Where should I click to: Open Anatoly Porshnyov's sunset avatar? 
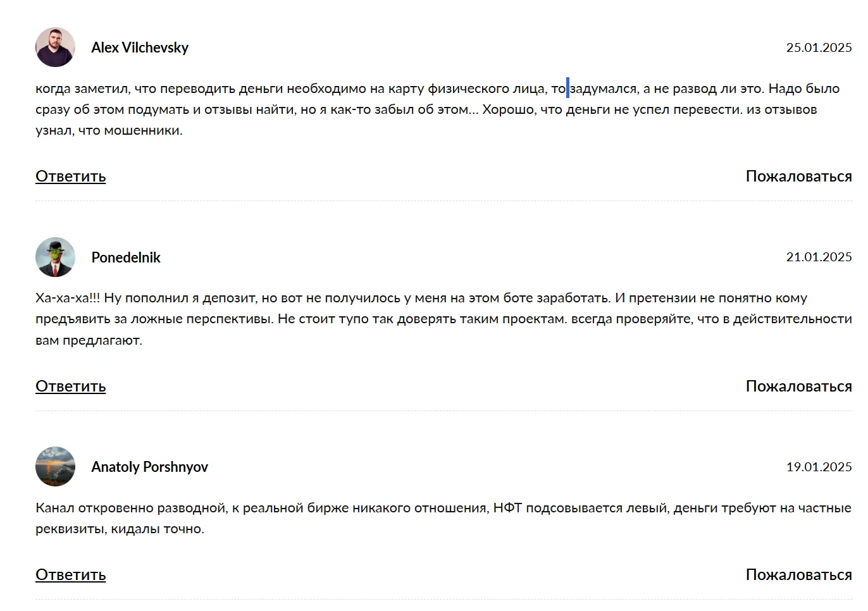coord(55,467)
